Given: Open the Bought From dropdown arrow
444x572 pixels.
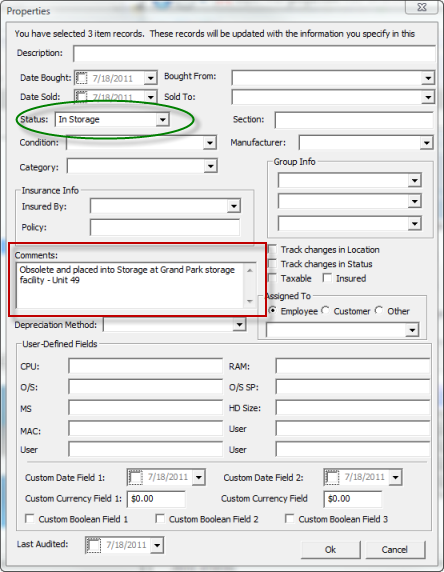Looking at the screenshot, I should [x=428, y=78].
